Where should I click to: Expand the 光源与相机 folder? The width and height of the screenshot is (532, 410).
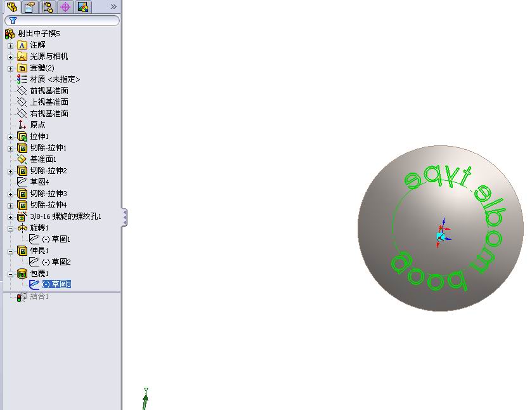click(x=10, y=57)
